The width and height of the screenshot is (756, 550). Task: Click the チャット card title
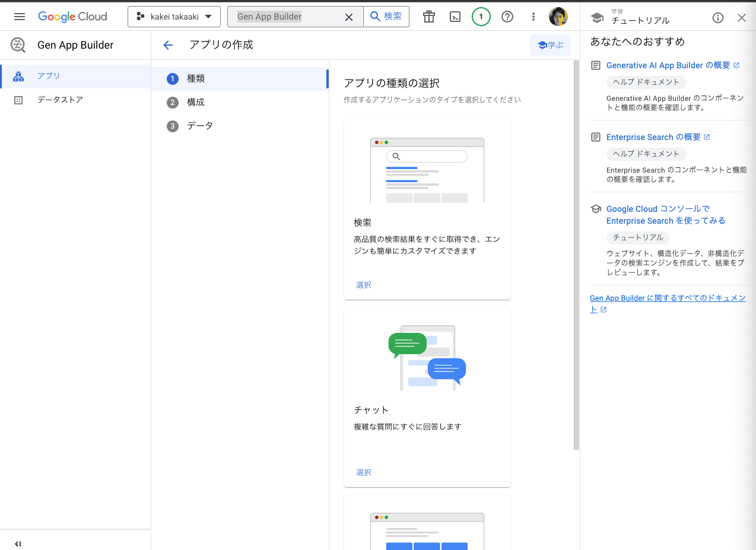(371, 410)
